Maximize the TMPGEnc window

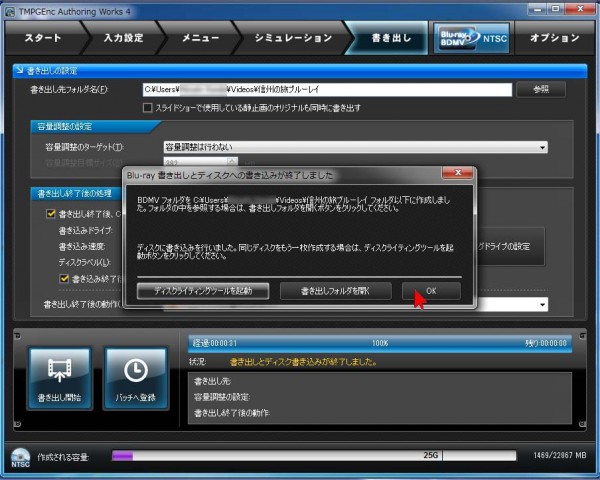(x=555, y=8)
